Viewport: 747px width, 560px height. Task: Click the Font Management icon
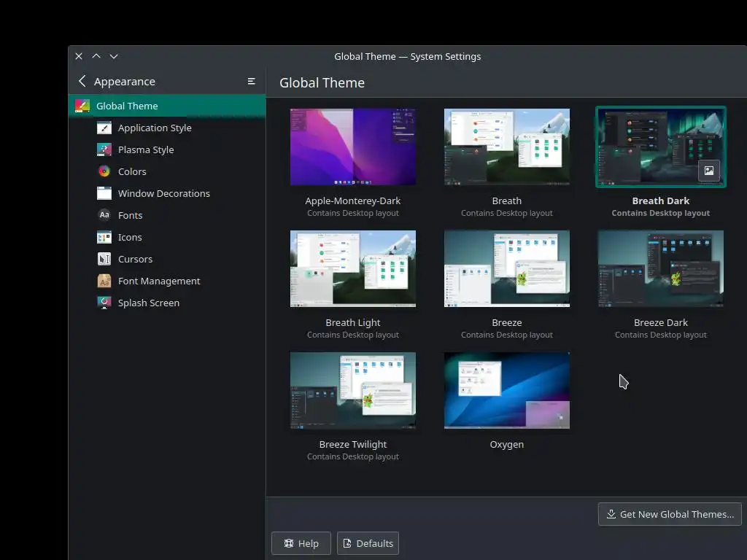click(104, 281)
